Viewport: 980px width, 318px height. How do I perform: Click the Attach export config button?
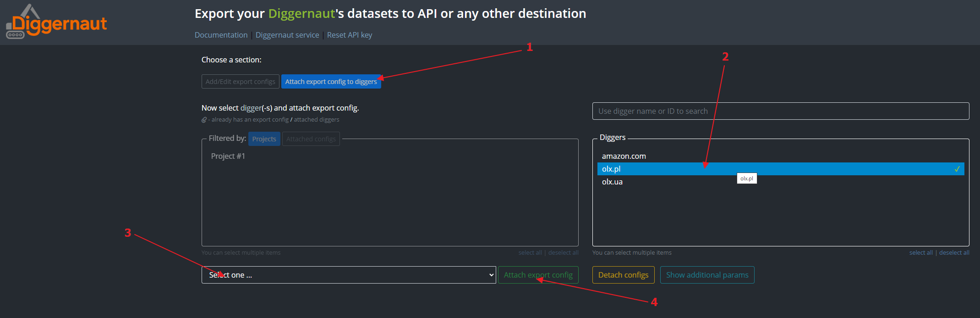pos(538,275)
